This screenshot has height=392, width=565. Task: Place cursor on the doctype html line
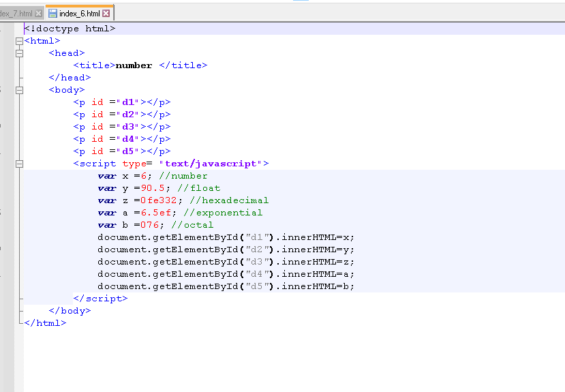tap(70, 29)
